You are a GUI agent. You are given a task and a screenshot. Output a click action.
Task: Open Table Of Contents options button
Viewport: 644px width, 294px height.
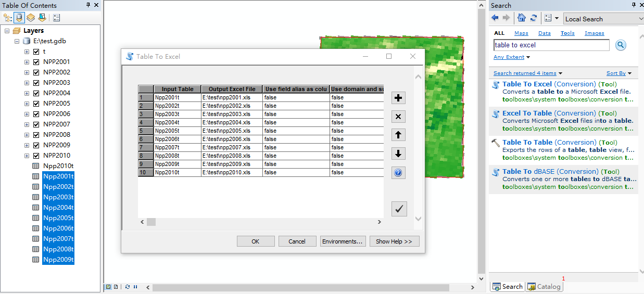tap(57, 18)
